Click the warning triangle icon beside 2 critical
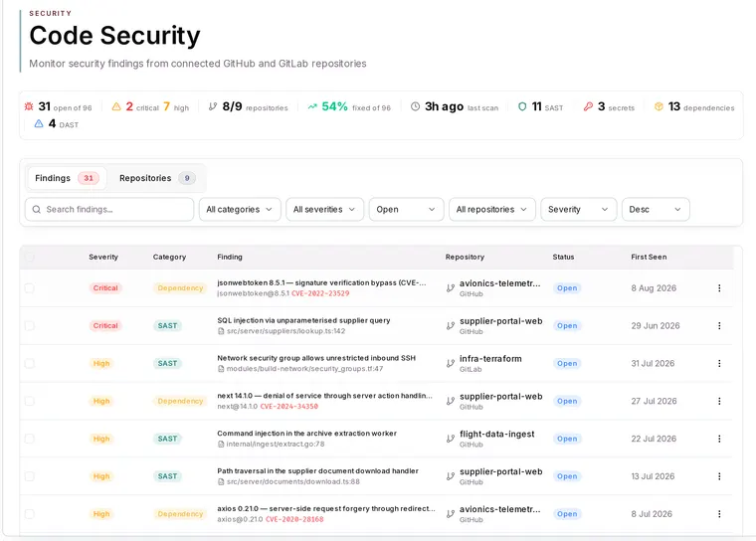This screenshot has width=756, height=541. [x=116, y=106]
